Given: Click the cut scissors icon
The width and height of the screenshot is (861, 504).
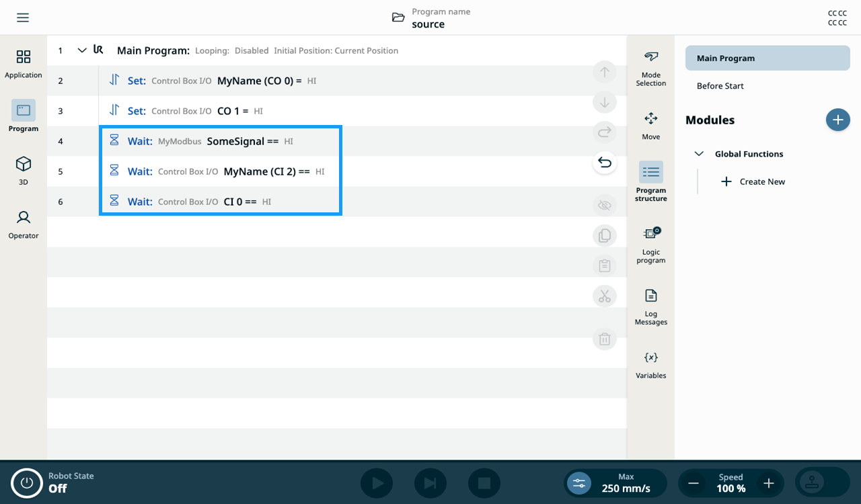Looking at the screenshot, I should click(x=605, y=296).
